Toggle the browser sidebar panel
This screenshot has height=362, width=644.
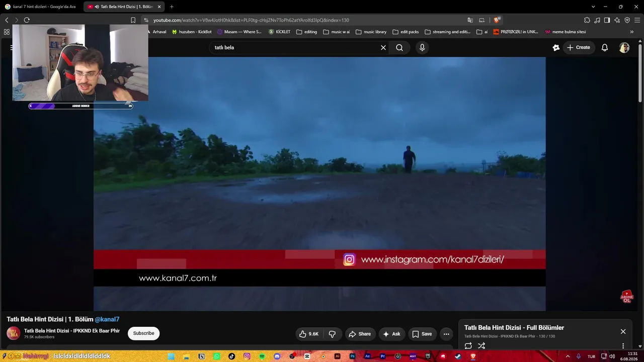click(607, 20)
